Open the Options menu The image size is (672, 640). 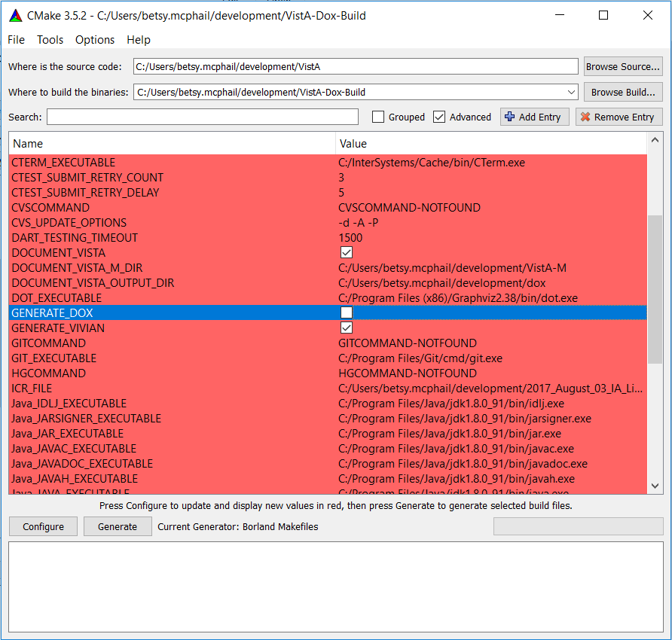pos(95,40)
